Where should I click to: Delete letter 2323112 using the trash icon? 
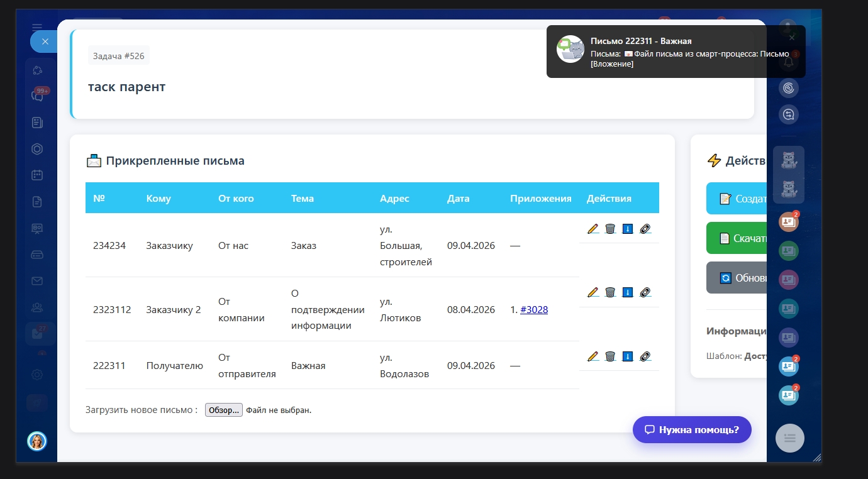click(x=610, y=292)
